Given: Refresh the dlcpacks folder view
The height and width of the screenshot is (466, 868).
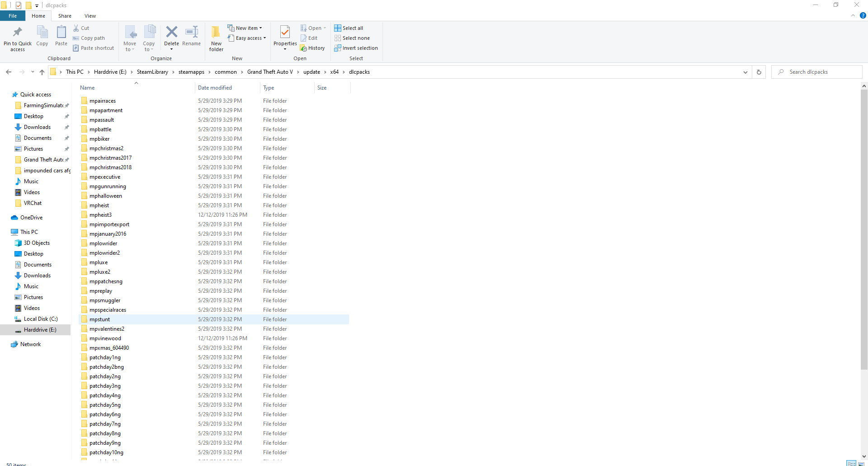Looking at the screenshot, I should click(x=759, y=72).
